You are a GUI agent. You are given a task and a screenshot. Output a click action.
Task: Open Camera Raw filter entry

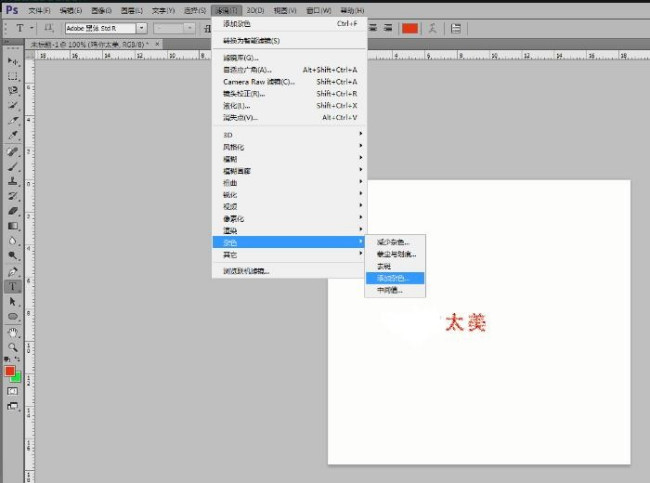pos(258,82)
